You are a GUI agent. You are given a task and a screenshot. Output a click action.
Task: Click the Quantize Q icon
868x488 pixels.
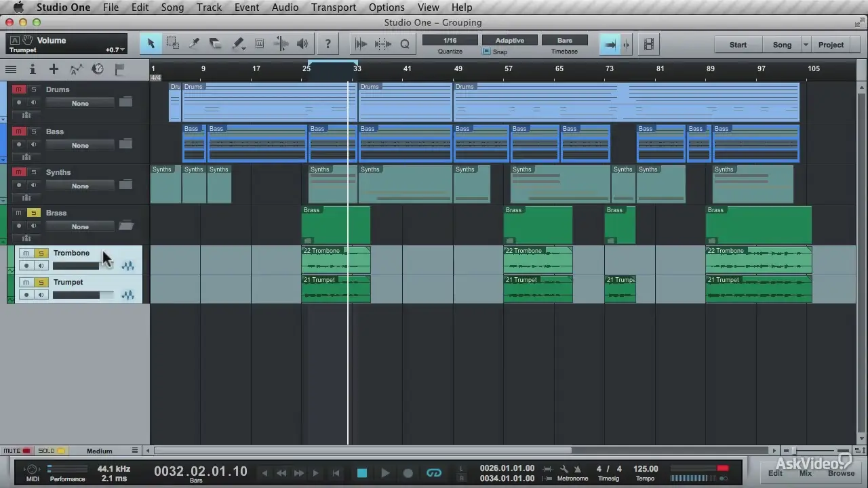pyautogui.click(x=405, y=44)
